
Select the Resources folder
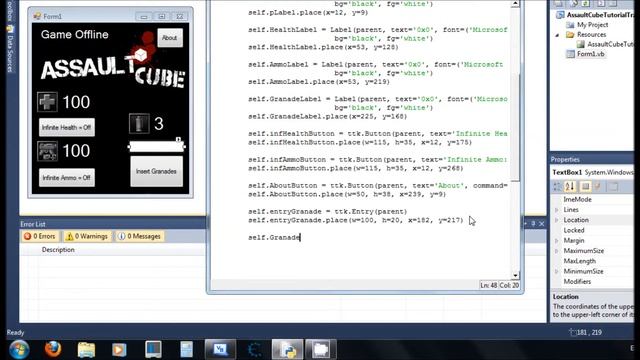tap(587, 35)
